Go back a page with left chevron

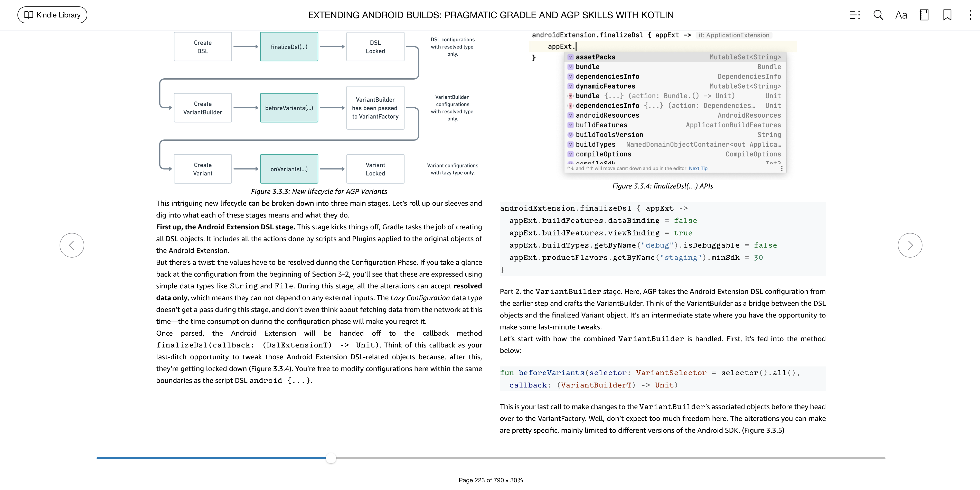[x=71, y=245]
